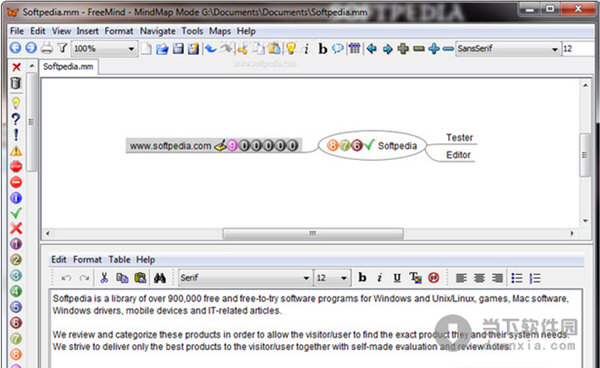The width and height of the screenshot is (600, 368).
Task: Open the File menu
Action: [x=16, y=31]
